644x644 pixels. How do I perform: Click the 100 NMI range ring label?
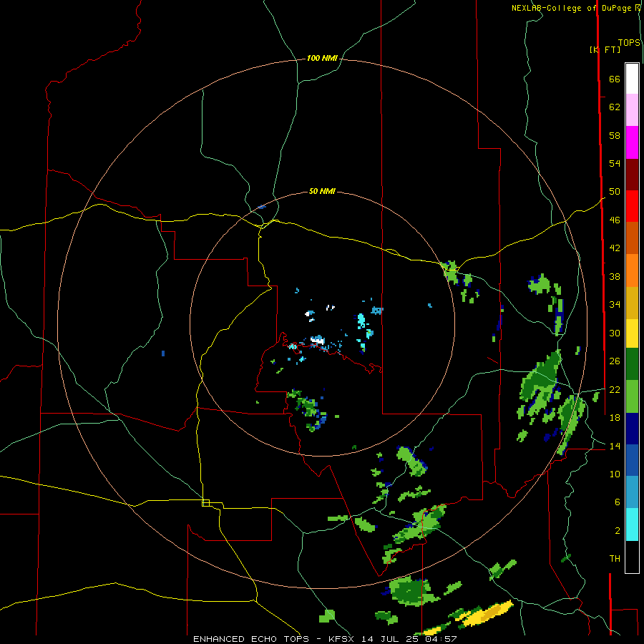click(x=322, y=59)
